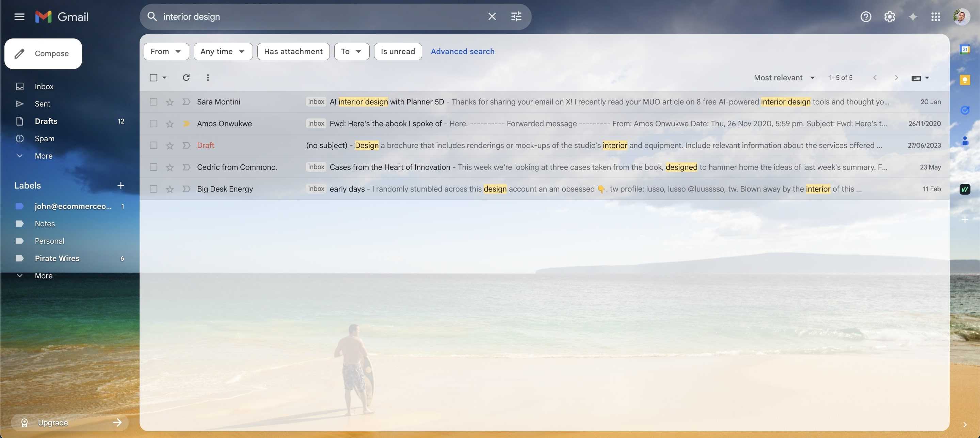Expand the From filter dropdown

coord(166,51)
